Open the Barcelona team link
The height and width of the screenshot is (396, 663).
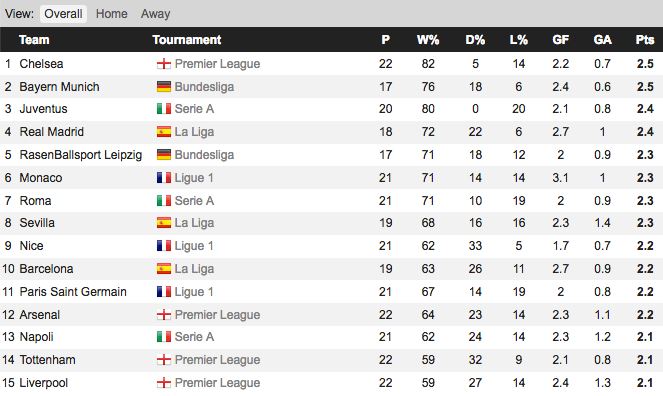[x=46, y=269]
